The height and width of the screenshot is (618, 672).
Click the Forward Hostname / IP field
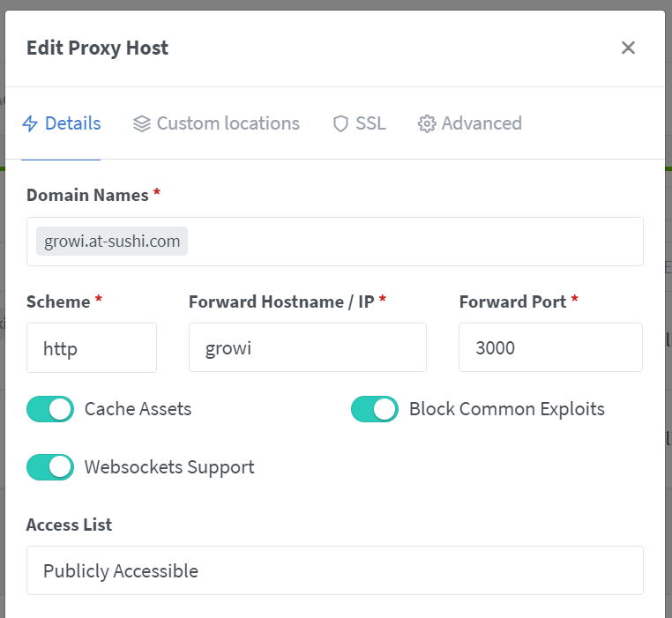308,347
